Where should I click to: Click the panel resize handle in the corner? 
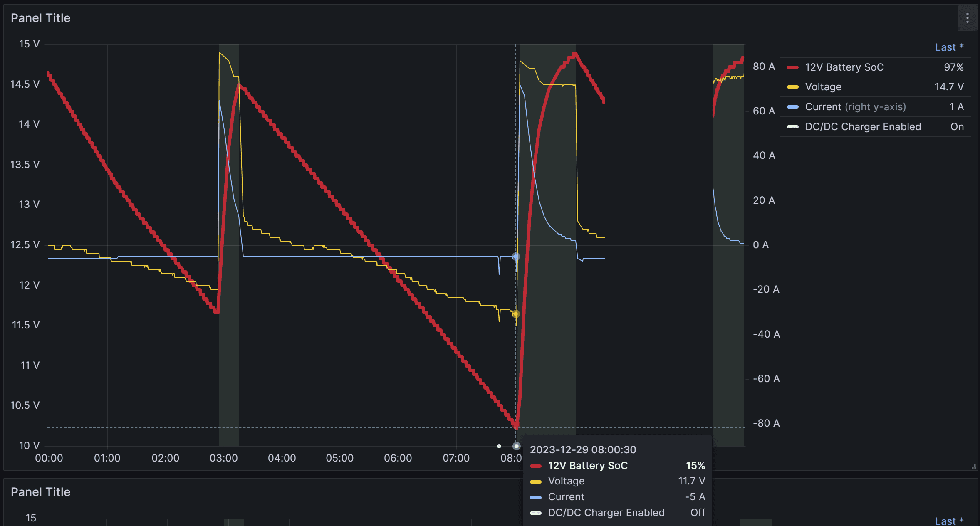tap(973, 467)
